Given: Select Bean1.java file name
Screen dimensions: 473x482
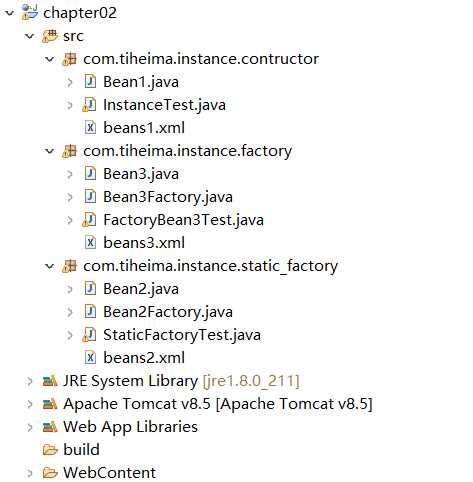Looking at the screenshot, I should coord(141,82).
